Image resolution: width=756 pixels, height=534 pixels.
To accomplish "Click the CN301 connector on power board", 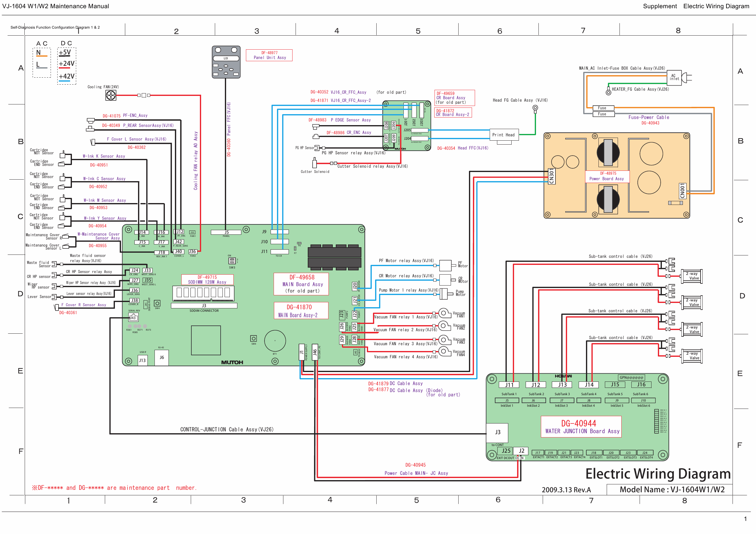I will (x=552, y=176).
